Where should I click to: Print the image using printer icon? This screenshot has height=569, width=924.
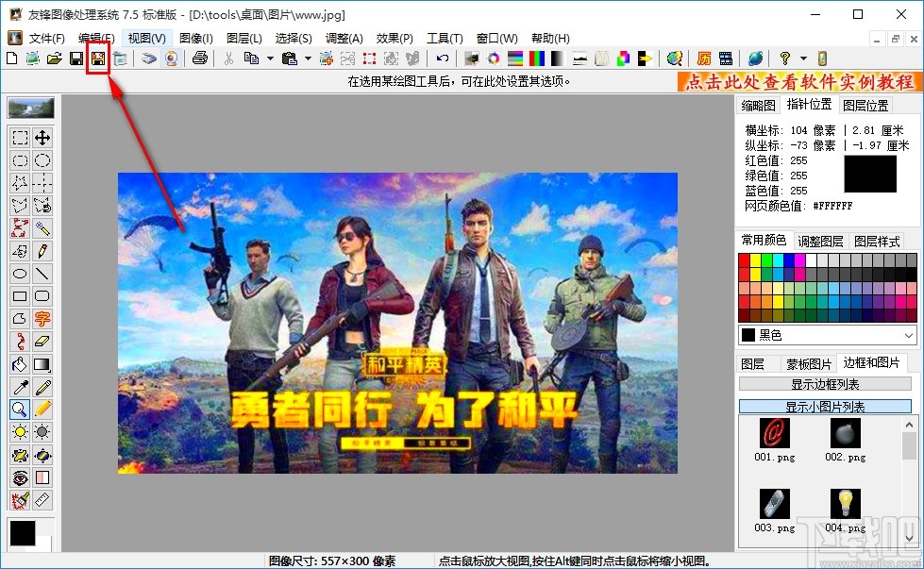coord(200,59)
